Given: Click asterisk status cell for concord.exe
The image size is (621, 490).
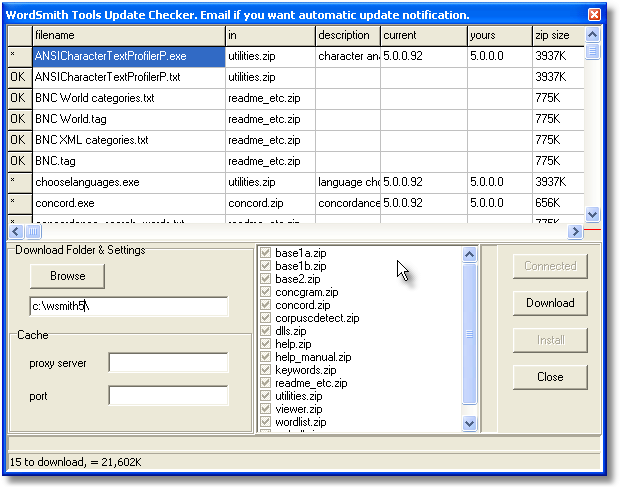Looking at the screenshot, I should [20, 203].
